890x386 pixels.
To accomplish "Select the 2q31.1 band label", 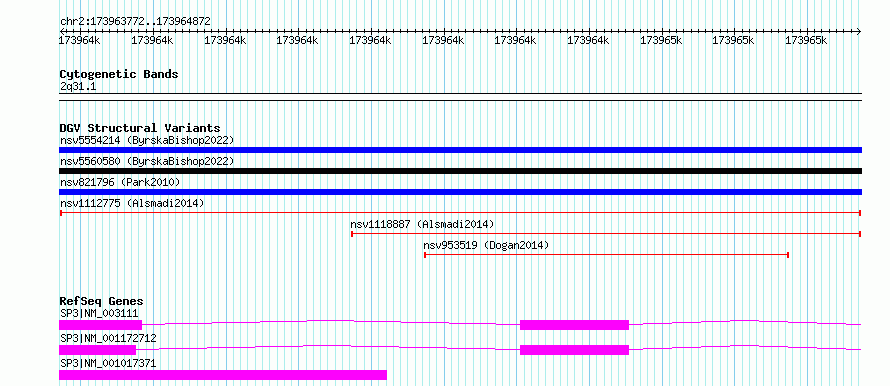I will pyautogui.click(x=78, y=86).
